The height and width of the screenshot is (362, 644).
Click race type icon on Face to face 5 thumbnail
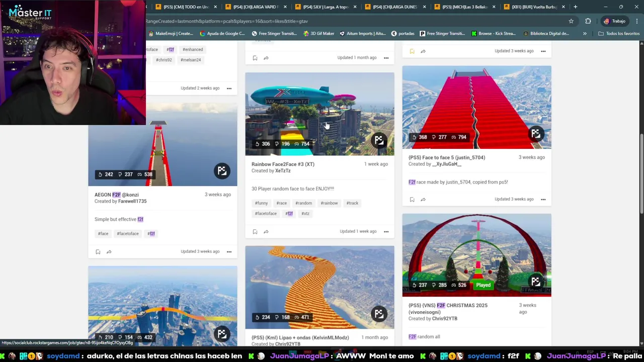point(536,133)
